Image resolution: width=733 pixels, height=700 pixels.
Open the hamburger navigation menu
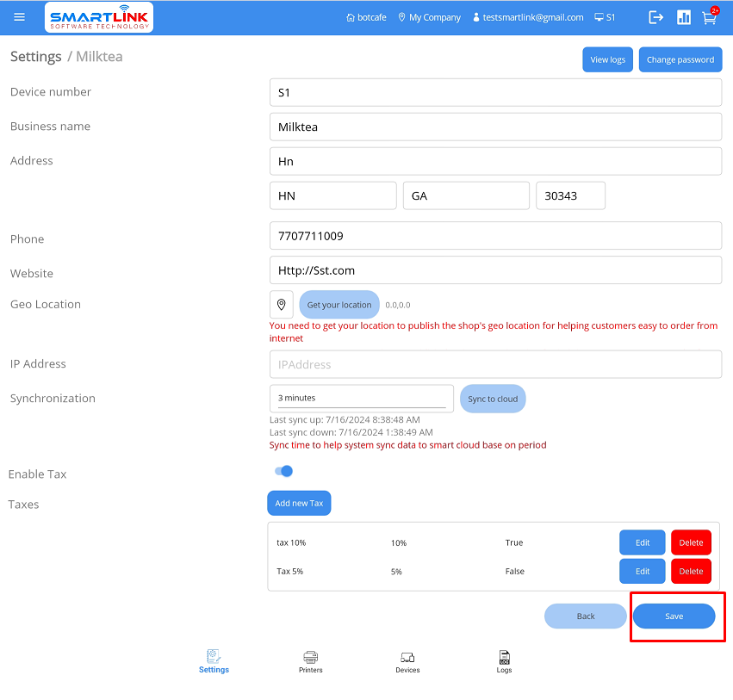point(20,17)
